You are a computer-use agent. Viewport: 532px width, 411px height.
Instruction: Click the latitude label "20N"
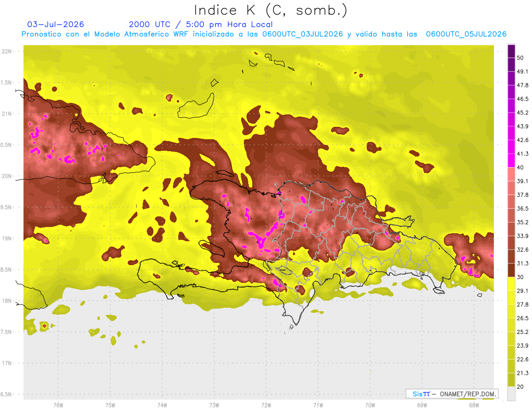[7, 176]
